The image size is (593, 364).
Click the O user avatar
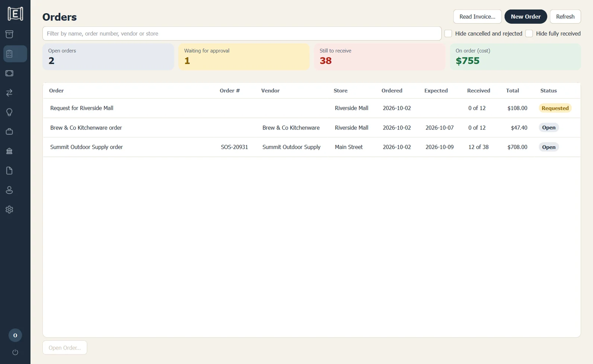pos(15,335)
